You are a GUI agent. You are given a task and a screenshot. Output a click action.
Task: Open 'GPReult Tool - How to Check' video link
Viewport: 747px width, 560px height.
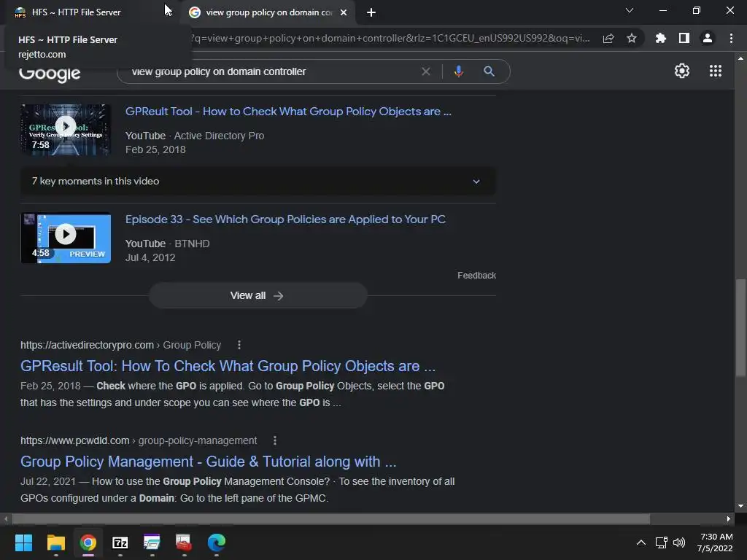tap(288, 112)
